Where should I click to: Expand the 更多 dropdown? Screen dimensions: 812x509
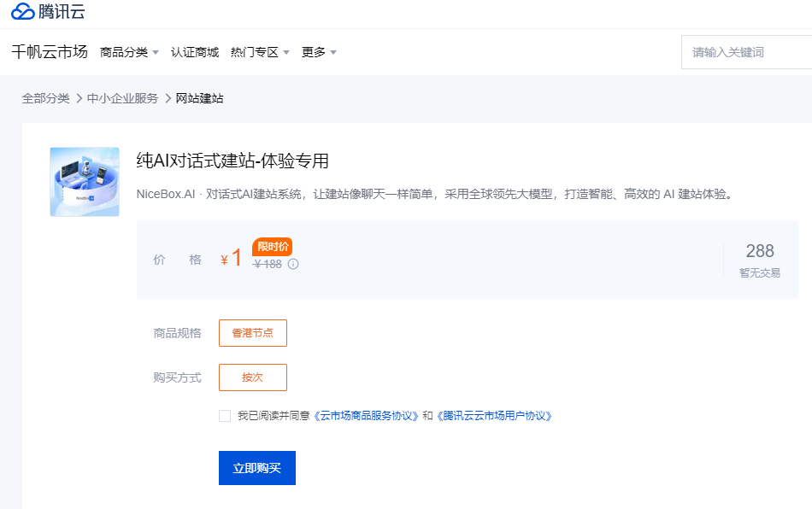point(319,52)
